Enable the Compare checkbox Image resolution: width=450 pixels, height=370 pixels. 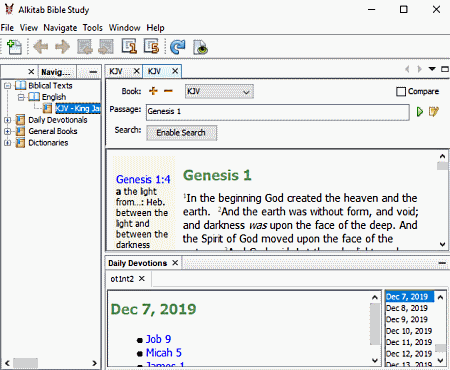tap(401, 91)
